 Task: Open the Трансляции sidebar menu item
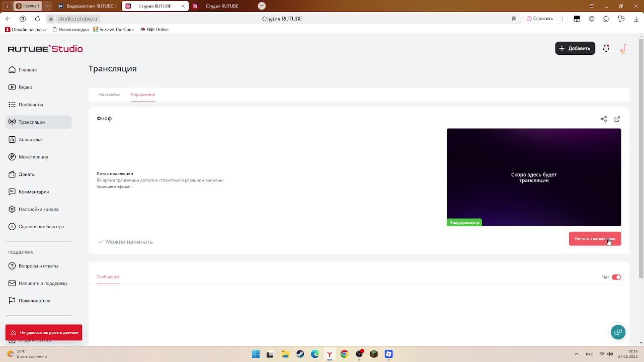pos(39,122)
